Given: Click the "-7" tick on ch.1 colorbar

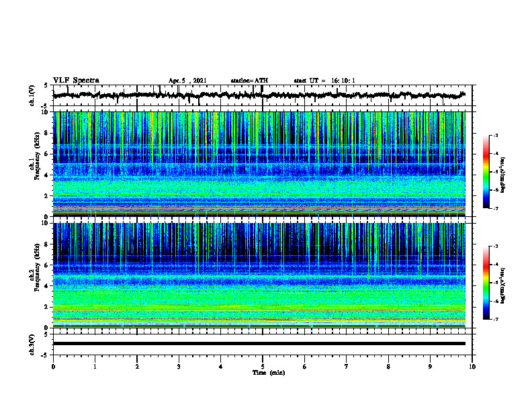Looking at the screenshot, I should click(496, 208).
